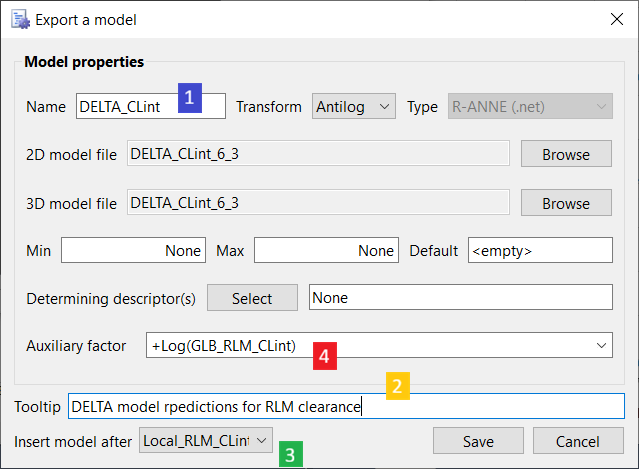Expand the Auxiliary factor dropdown
Viewport: 639px width, 469px height.
(379, 345)
